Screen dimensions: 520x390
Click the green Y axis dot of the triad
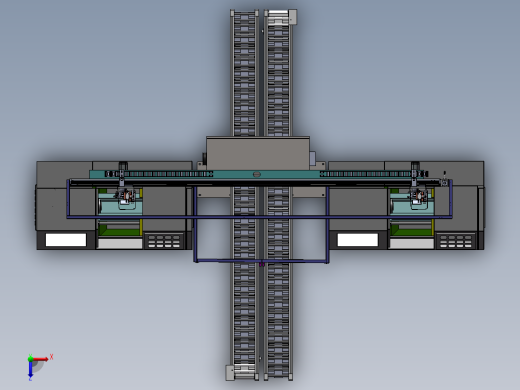[30, 359]
